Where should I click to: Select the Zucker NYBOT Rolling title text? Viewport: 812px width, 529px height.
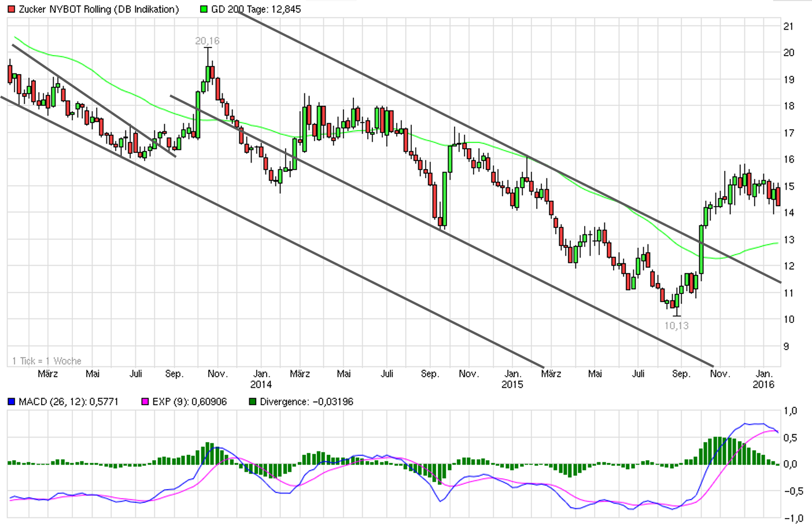coord(98,9)
